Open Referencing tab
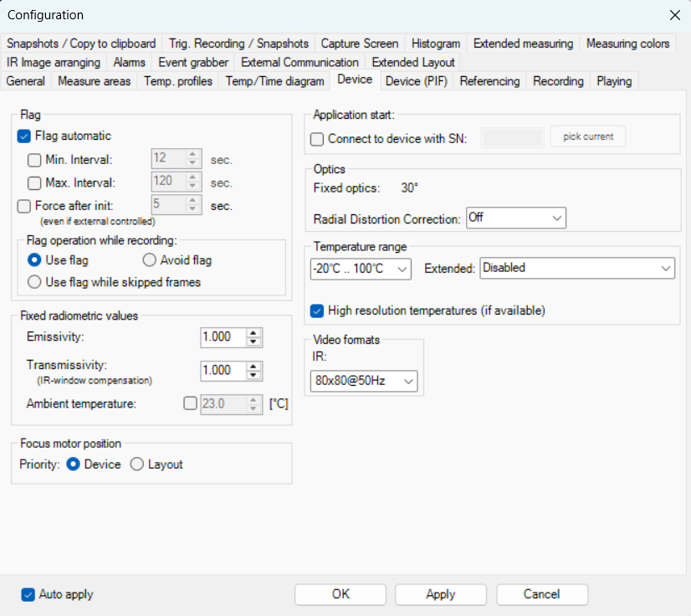Screen dimensions: 691x616 pos(489,81)
